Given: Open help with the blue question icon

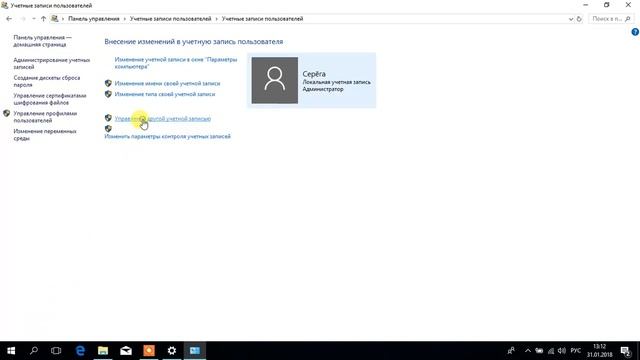Looking at the screenshot, I should pos(635,32).
